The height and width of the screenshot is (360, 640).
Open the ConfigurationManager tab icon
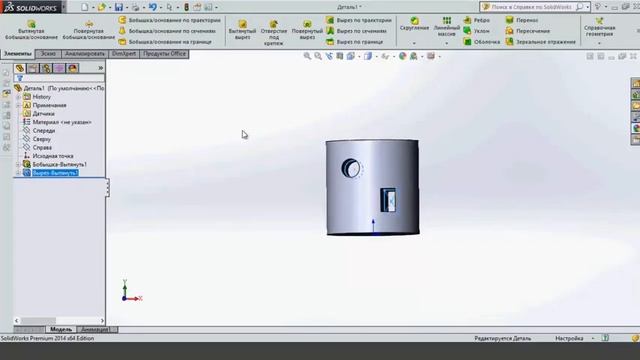point(46,68)
